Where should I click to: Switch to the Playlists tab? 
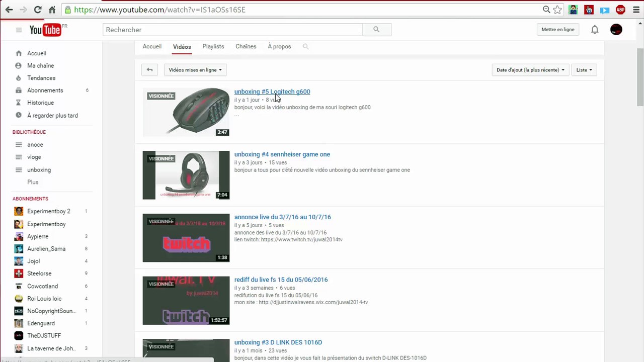[213, 46]
